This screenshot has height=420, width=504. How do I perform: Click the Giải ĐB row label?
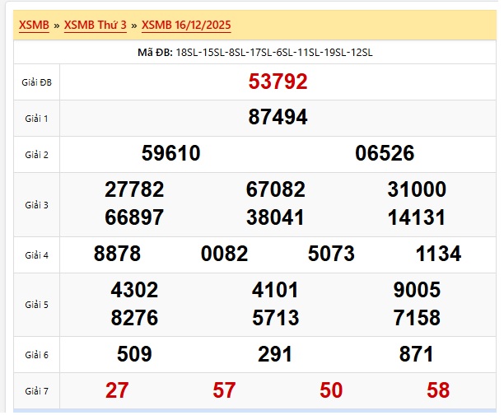point(37,82)
